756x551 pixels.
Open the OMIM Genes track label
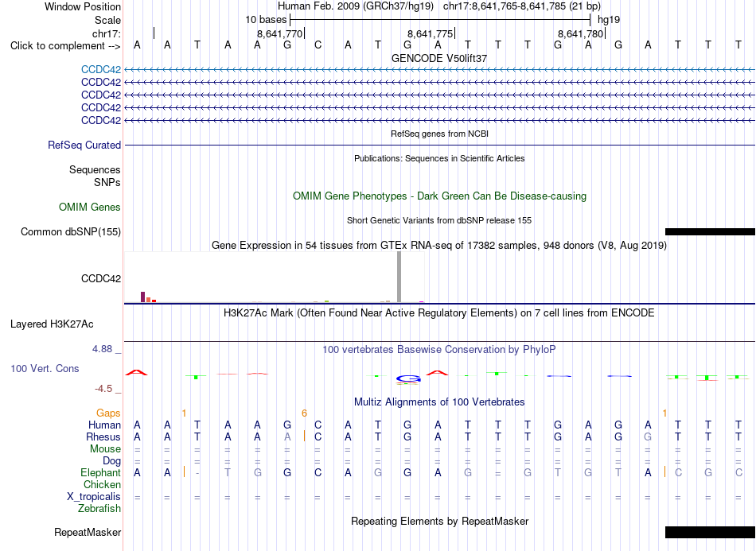90,207
